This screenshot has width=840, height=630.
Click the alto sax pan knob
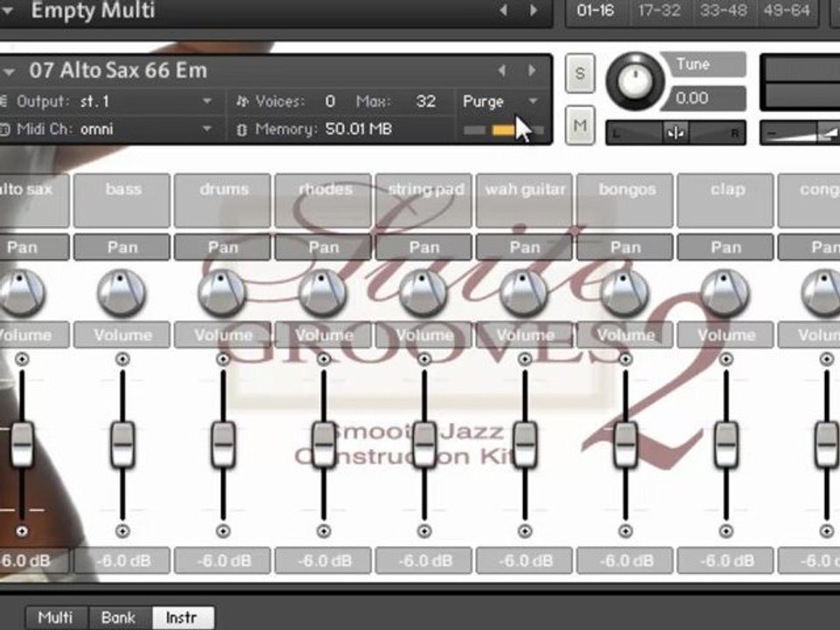22,292
